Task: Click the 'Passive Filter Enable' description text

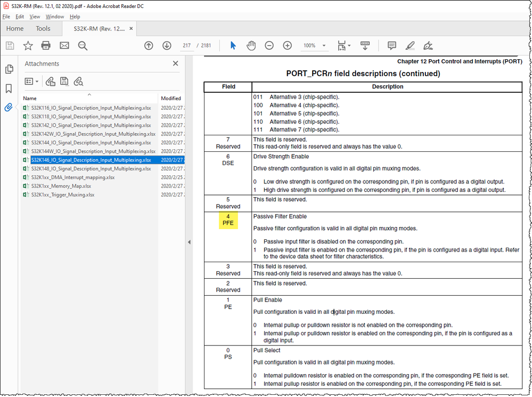Action: 280,217
